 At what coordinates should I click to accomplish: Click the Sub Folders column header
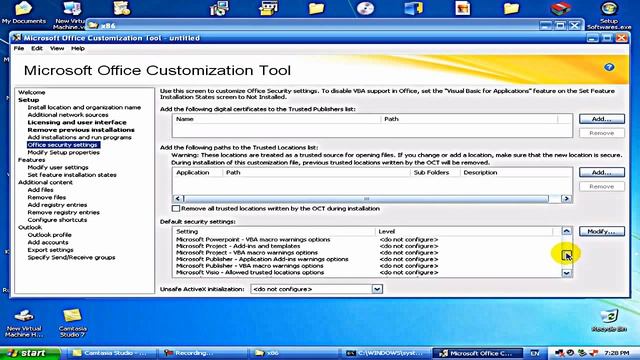coord(435,172)
